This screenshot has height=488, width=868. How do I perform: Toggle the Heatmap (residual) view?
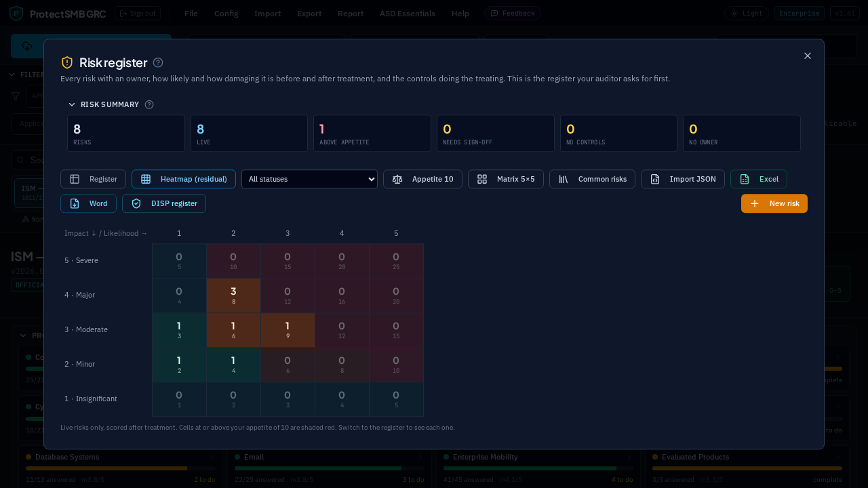tap(184, 179)
